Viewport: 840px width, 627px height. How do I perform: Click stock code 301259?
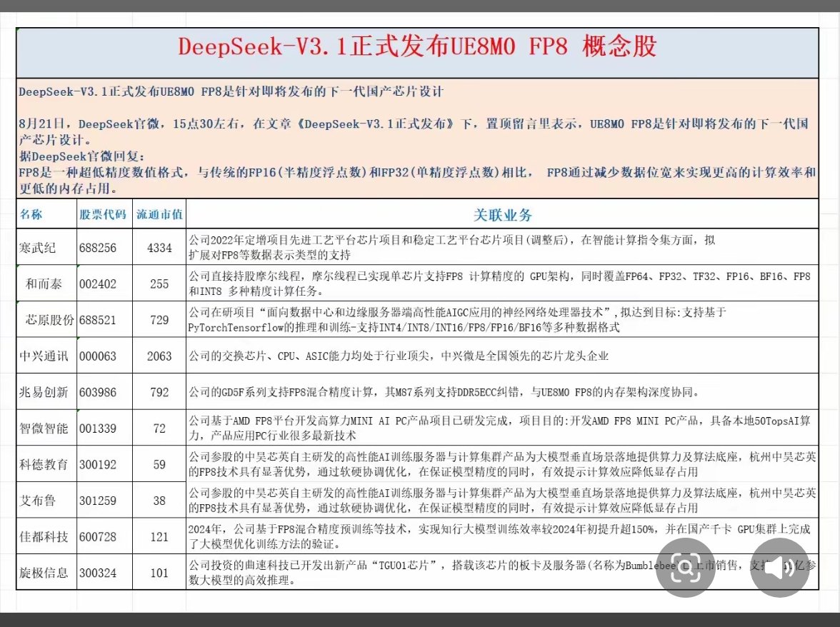tap(97, 500)
